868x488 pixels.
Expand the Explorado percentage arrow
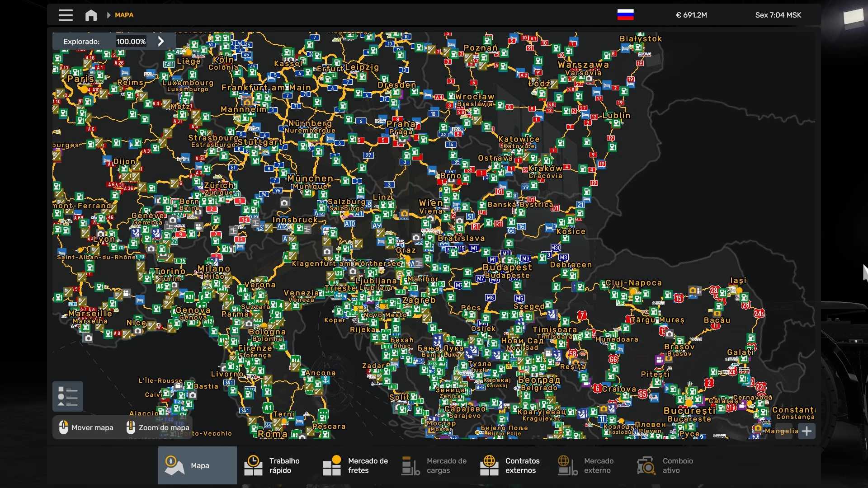pyautogui.click(x=161, y=41)
